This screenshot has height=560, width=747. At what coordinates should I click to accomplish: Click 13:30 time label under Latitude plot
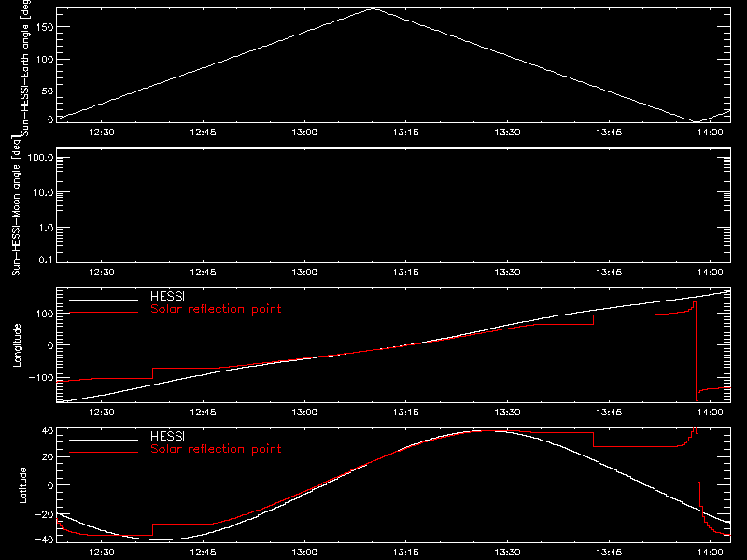pos(507,553)
